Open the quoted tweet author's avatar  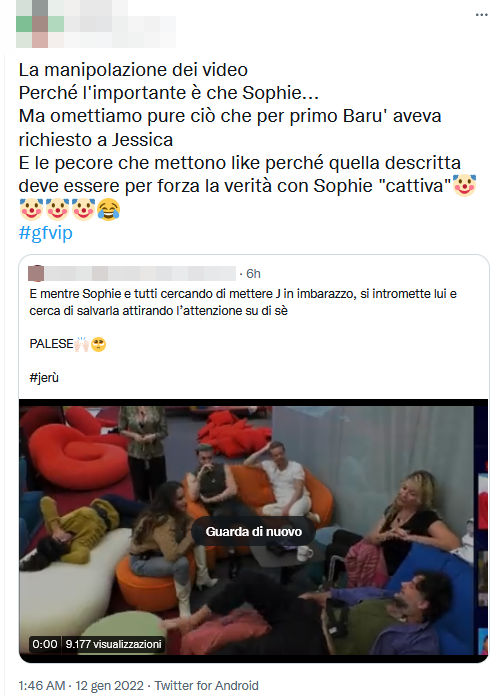point(36,273)
